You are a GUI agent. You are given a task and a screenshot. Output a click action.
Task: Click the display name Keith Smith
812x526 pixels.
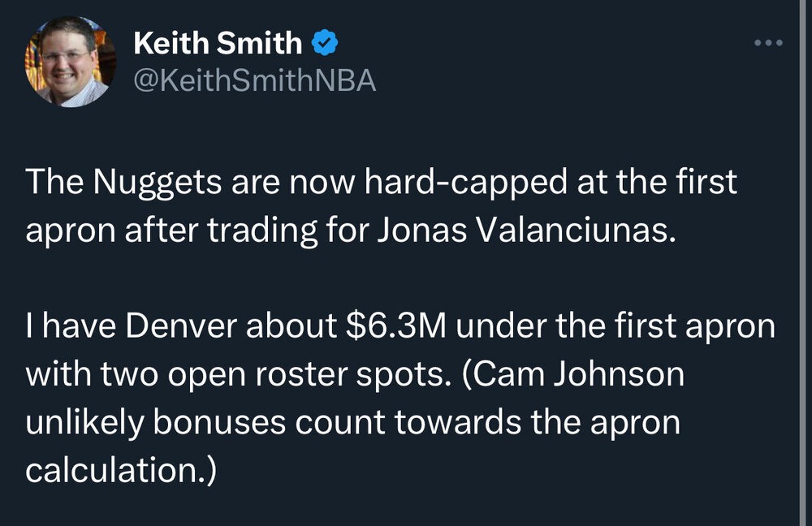coord(217,43)
